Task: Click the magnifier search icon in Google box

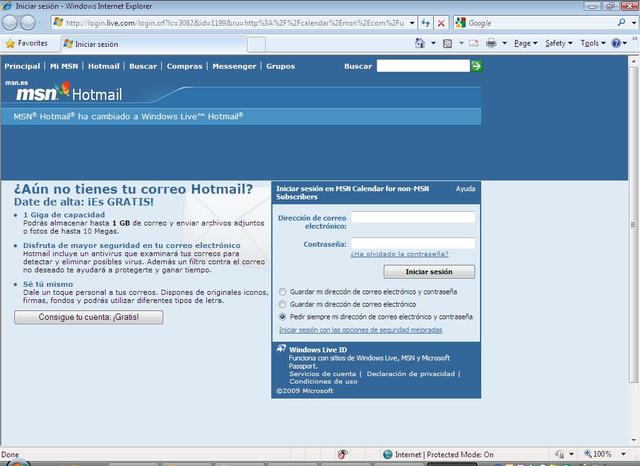Action: point(621,22)
